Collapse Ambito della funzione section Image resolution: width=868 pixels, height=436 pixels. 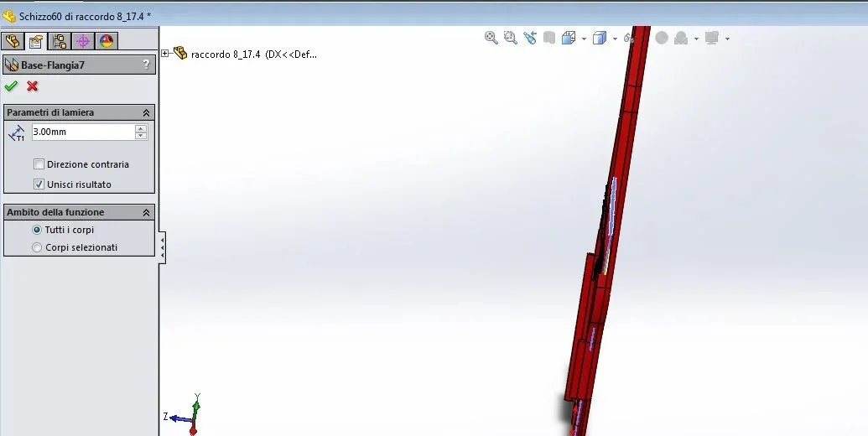coord(146,212)
